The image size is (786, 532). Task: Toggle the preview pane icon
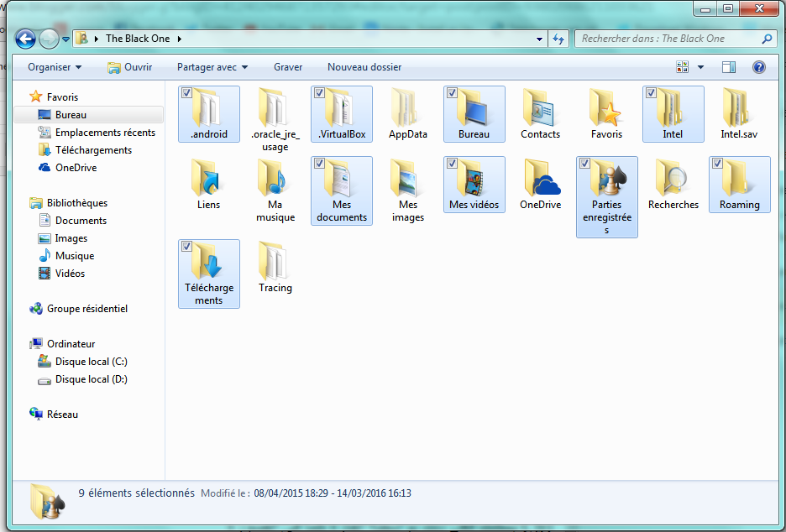tap(729, 67)
